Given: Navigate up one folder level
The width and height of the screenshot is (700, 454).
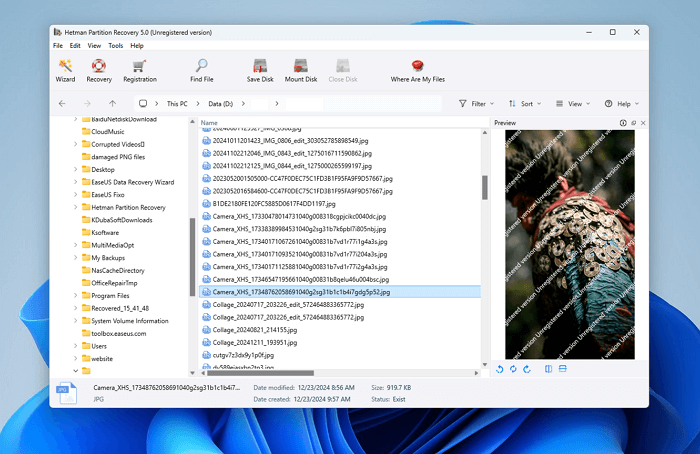Looking at the screenshot, I should coord(112,103).
